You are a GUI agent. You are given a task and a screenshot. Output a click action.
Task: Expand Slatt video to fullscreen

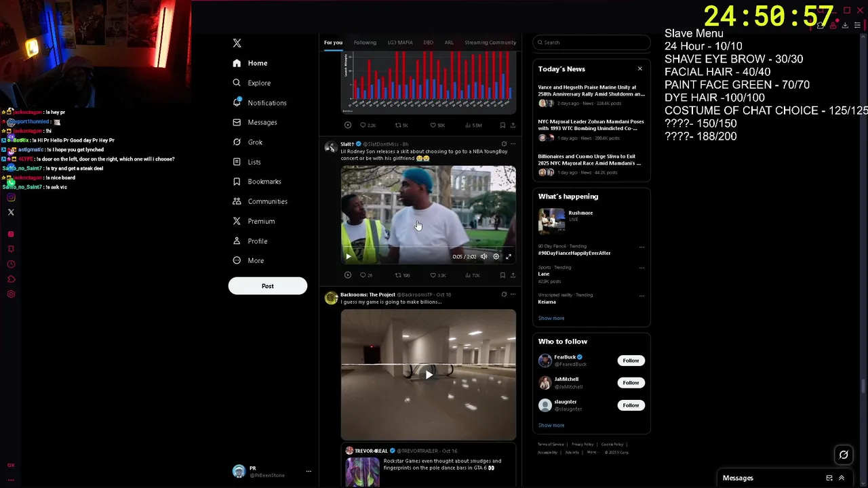[509, 256]
